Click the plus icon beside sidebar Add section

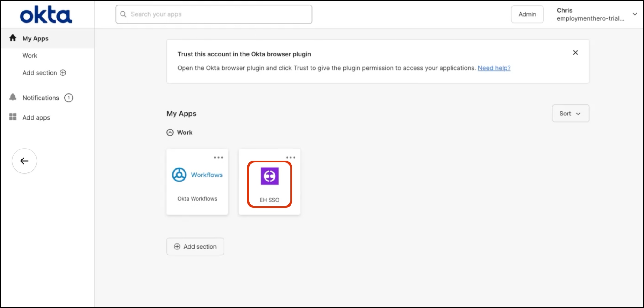63,73
